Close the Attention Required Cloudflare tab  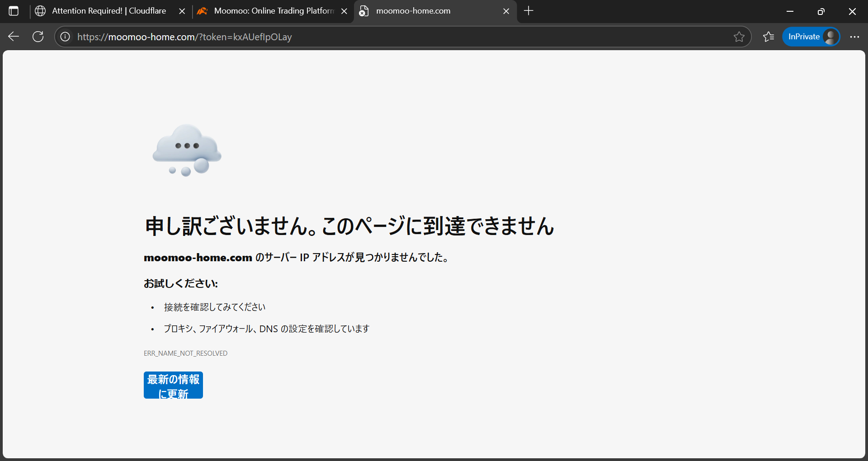coord(182,11)
